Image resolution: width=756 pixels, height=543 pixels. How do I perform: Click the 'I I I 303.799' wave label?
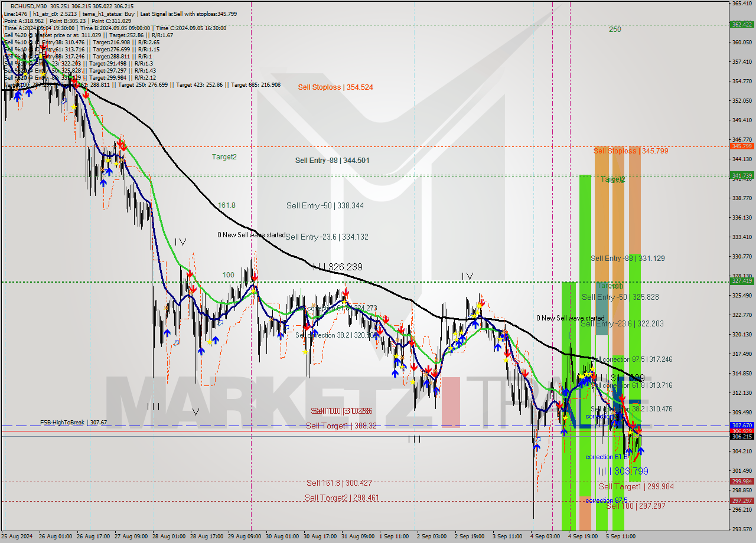[x=624, y=471]
